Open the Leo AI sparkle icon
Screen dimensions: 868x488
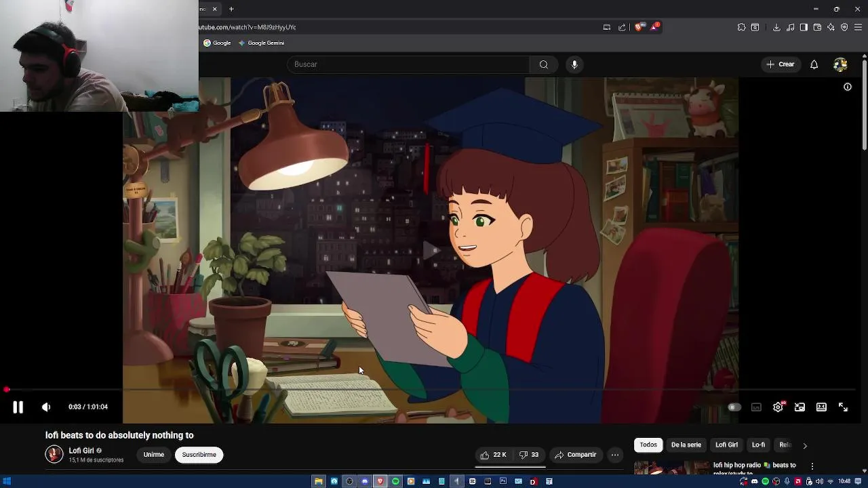(831, 27)
